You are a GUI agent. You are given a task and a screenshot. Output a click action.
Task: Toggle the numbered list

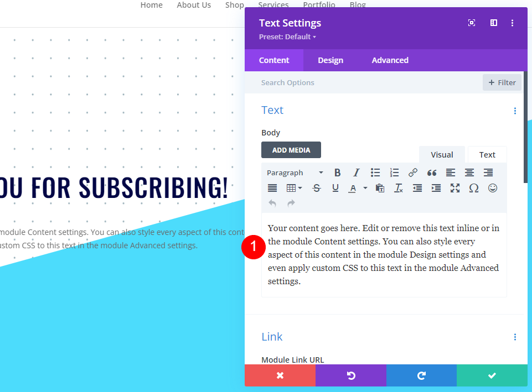[394, 173]
